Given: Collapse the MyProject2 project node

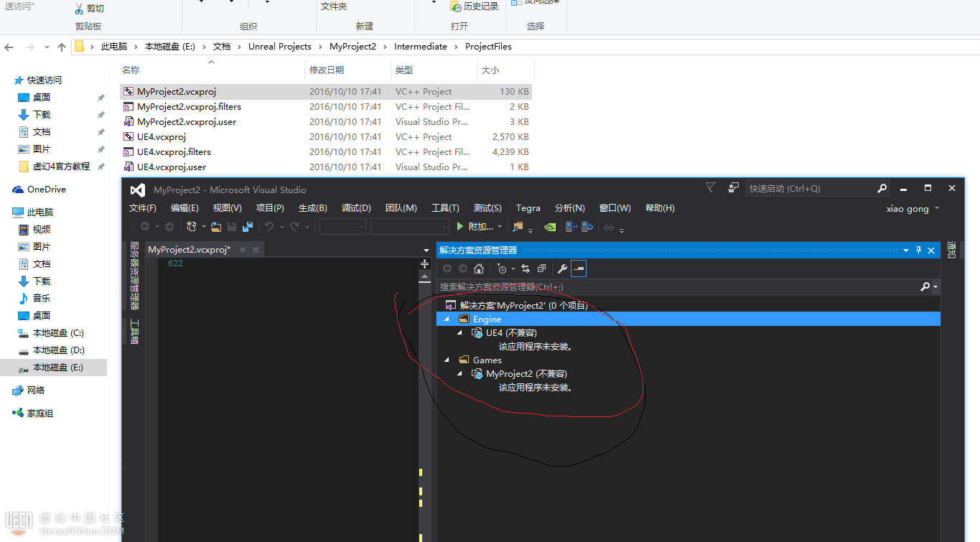Looking at the screenshot, I should 459,373.
